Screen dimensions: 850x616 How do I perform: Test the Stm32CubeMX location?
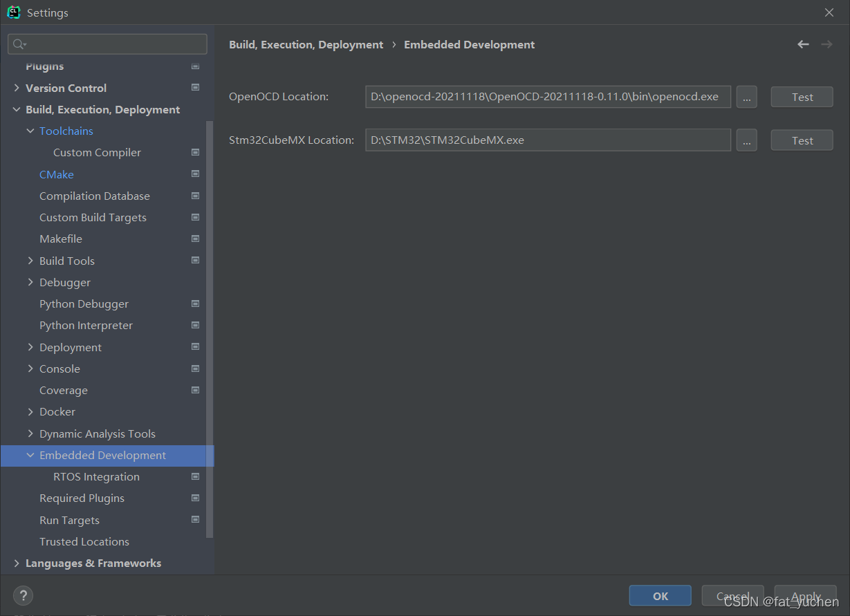point(802,140)
